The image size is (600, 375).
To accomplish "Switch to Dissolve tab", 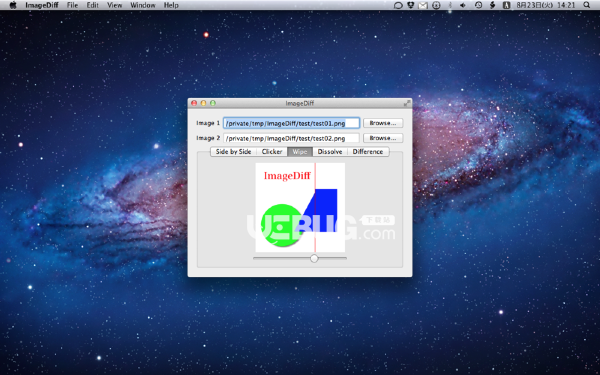I will tap(330, 152).
